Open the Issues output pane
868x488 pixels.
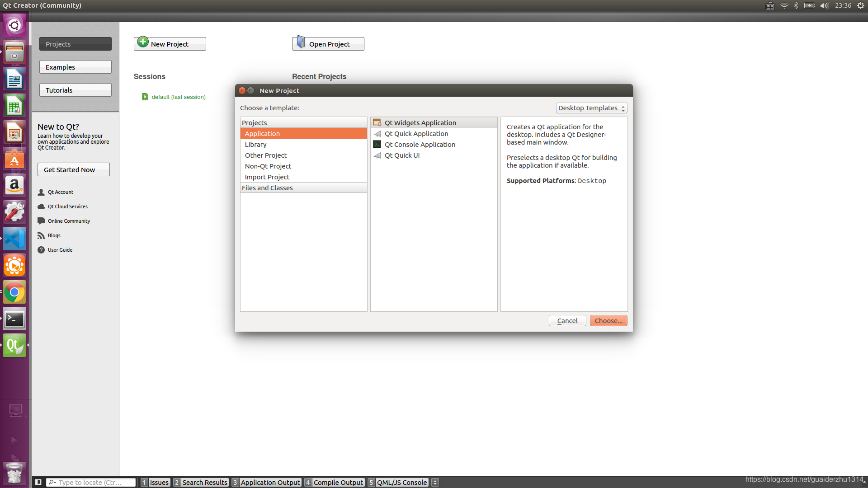tap(155, 482)
